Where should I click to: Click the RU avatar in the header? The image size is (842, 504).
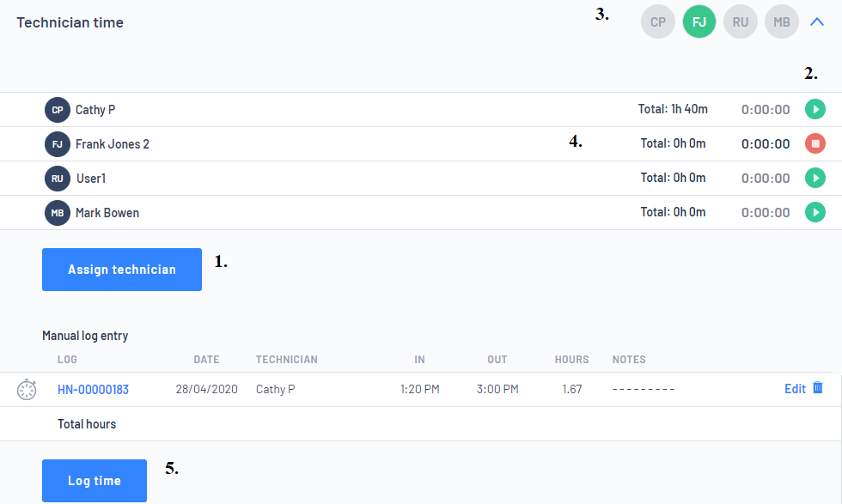pos(741,22)
